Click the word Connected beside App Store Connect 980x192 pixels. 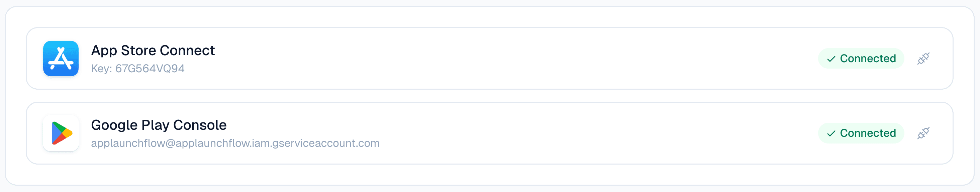(x=868, y=59)
